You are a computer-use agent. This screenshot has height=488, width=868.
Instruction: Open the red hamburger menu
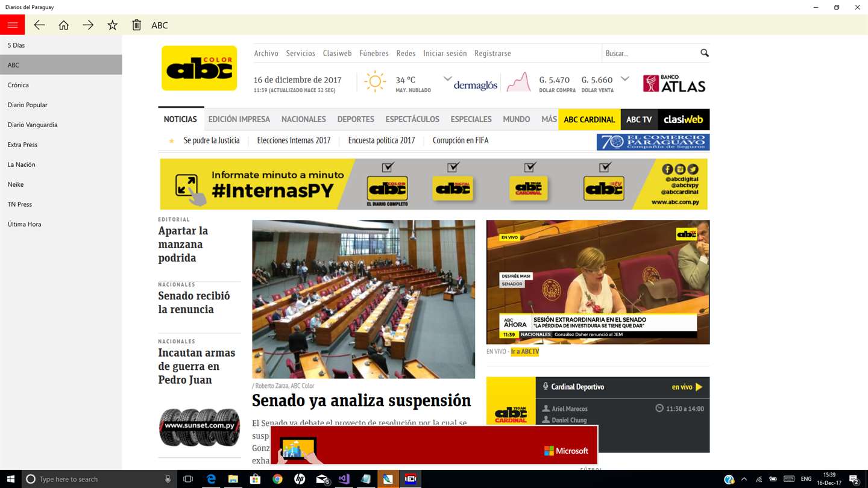tap(12, 25)
